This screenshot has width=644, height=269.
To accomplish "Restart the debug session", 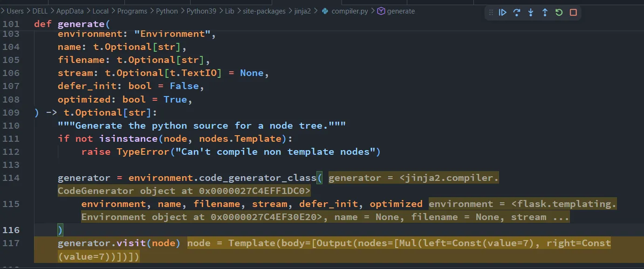I will point(559,13).
